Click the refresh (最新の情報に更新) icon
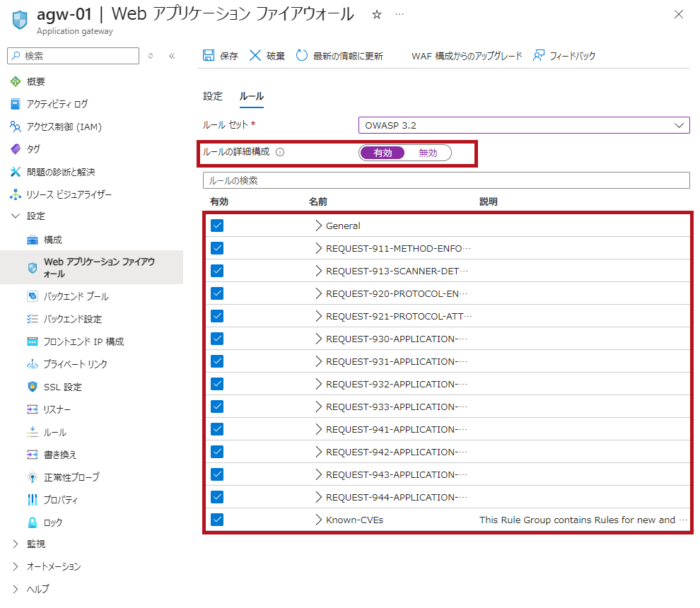Screen dimensions: 700x608 [x=302, y=56]
